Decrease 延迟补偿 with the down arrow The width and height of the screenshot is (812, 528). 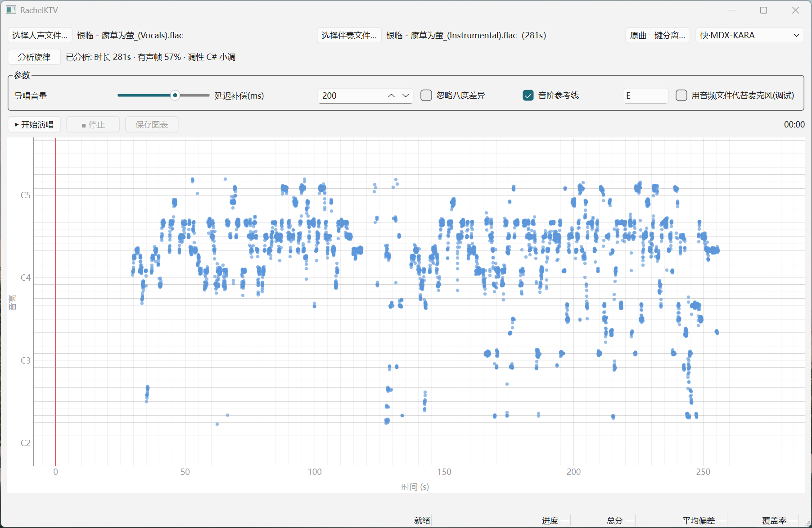[406, 96]
